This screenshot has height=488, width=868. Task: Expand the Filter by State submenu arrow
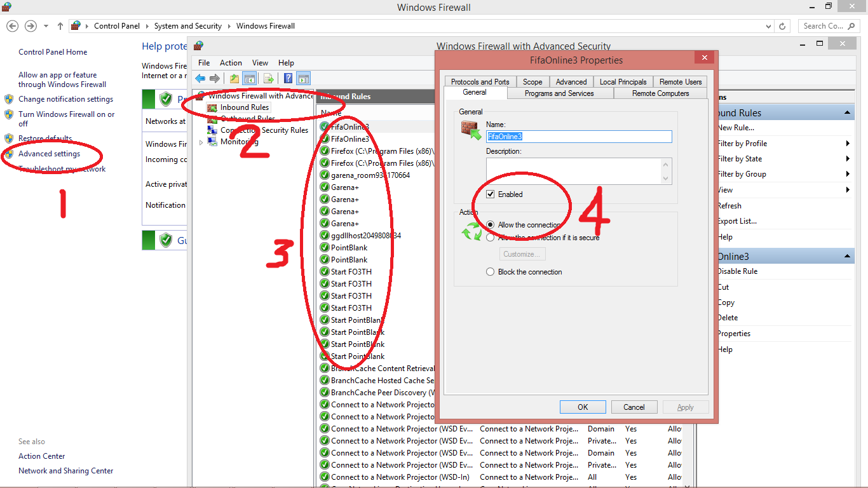point(848,159)
